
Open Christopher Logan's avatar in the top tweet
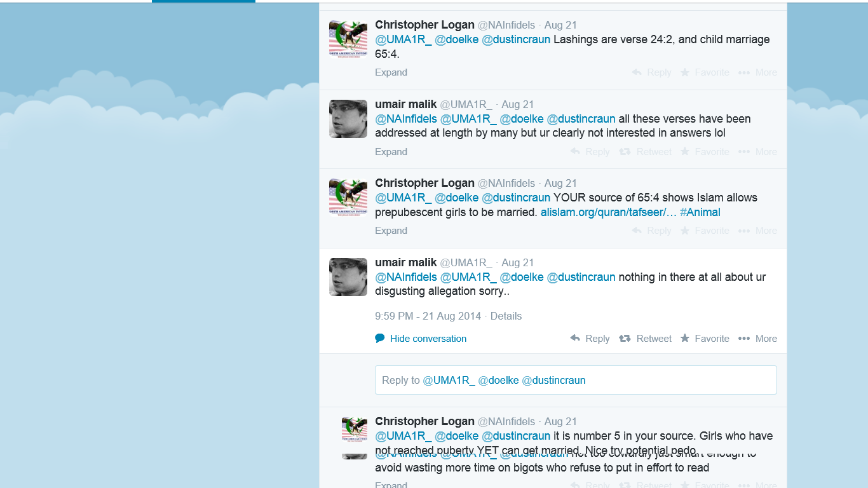[x=348, y=39]
